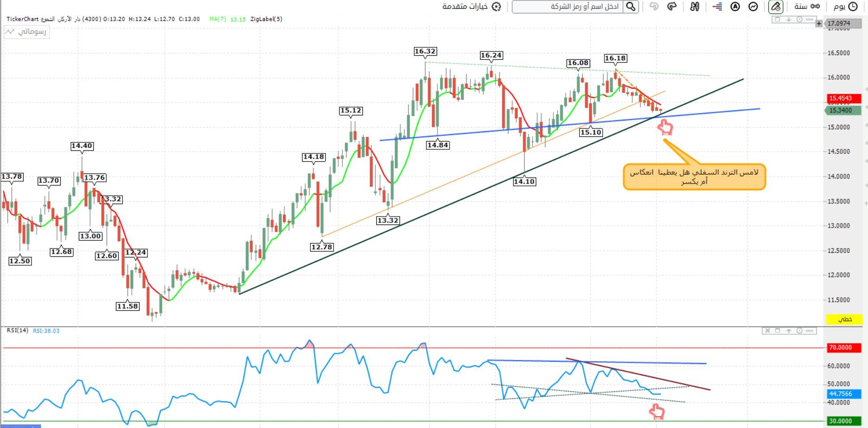Image resolution: width=868 pixels, height=428 pixels.
Task: Click the magnifier search icon
Action: (x=630, y=6)
